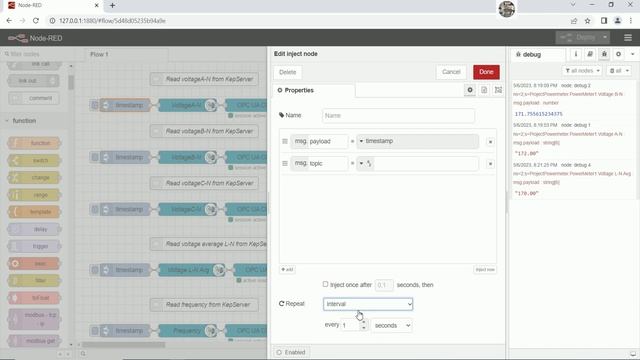Grab the msg.payload row reorder handle
Screen dimensions: 640x360
[285, 141]
